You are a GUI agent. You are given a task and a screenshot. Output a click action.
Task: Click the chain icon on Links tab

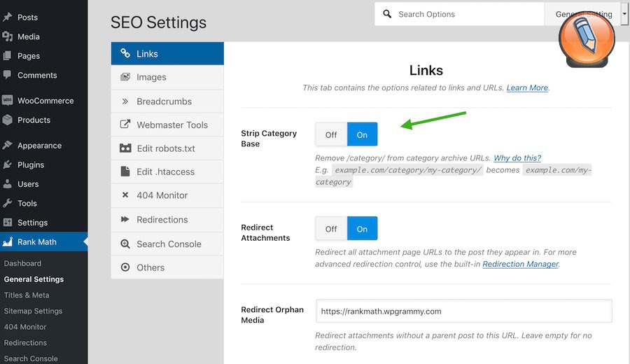[x=125, y=53]
